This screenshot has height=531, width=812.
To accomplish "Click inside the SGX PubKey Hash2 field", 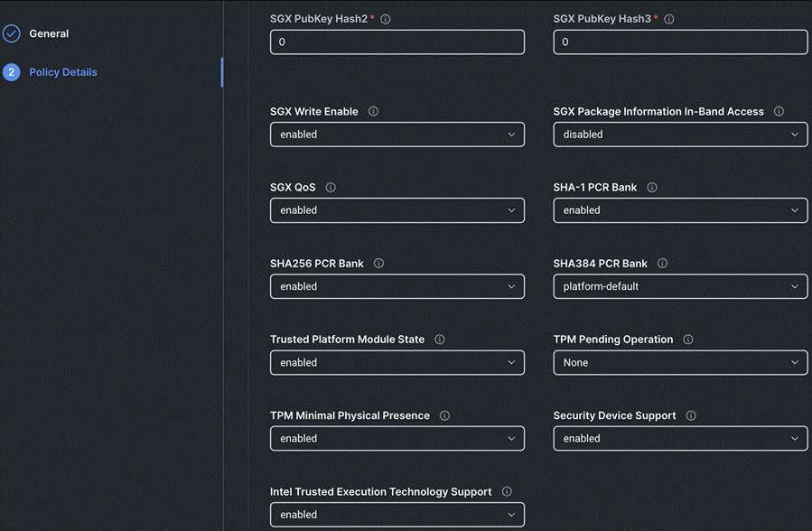I will pyautogui.click(x=397, y=42).
